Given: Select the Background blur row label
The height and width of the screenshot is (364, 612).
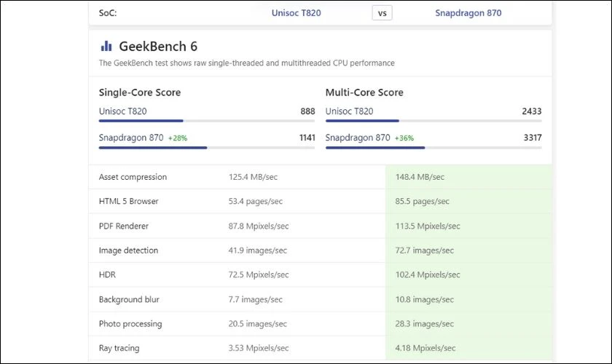Looking at the screenshot, I should click(x=129, y=300).
